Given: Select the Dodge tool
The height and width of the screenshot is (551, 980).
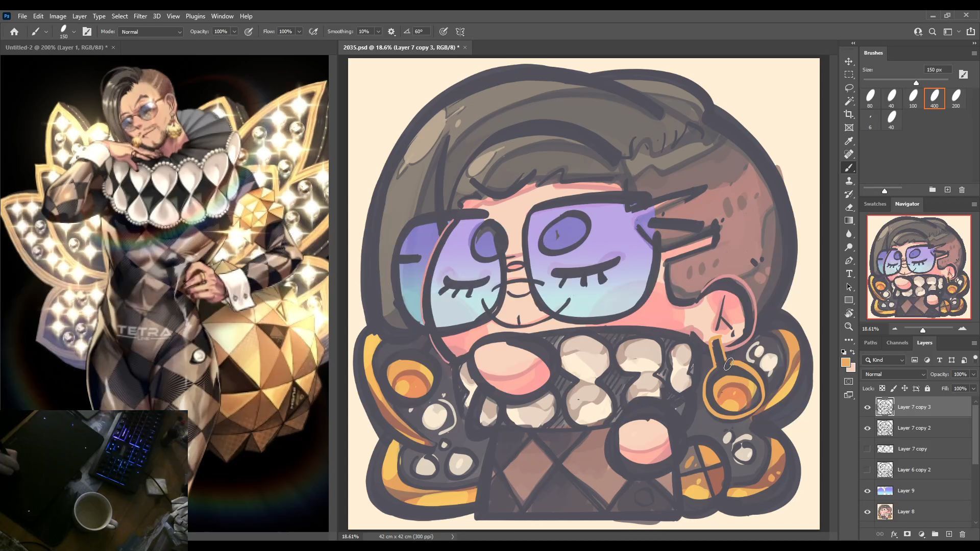Looking at the screenshot, I should pyautogui.click(x=849, y=247).
